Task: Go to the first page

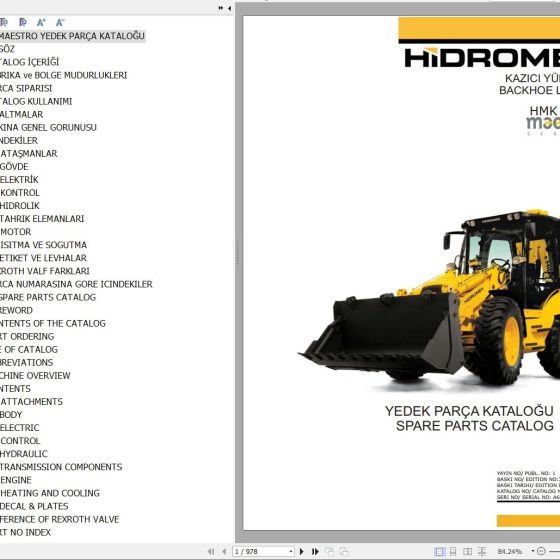Action: [x=211, y=551]
